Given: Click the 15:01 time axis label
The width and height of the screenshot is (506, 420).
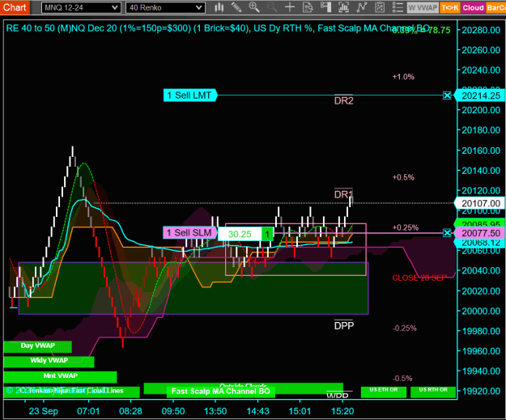Looking at the screenshot, I should (x=300, y=411).
